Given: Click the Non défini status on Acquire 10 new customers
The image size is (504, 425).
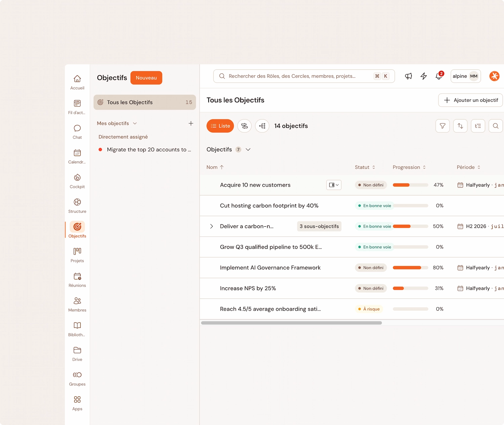Looking at the screenshot, I should tap(371, 185).
